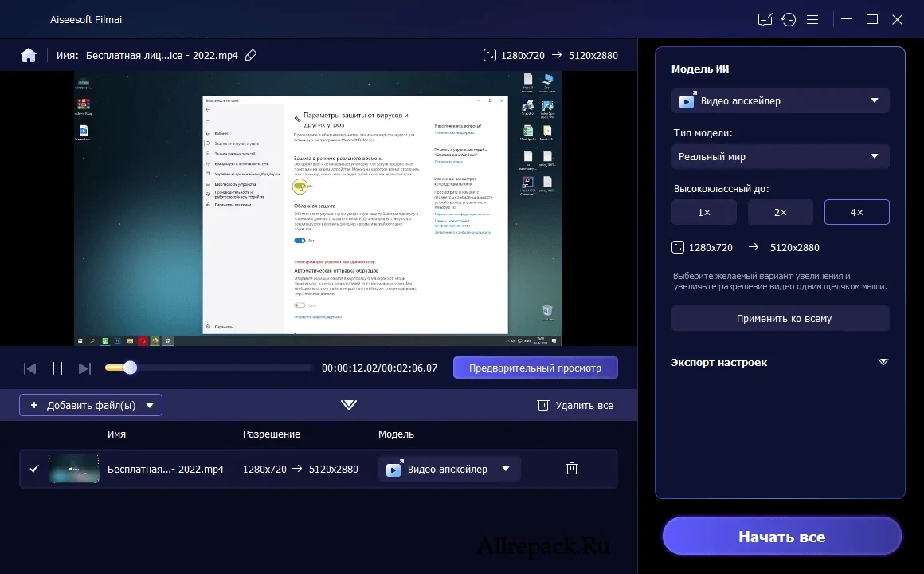Screen dimensions: 924x574
Task: Pause the video playback
Action: [57, 368]
